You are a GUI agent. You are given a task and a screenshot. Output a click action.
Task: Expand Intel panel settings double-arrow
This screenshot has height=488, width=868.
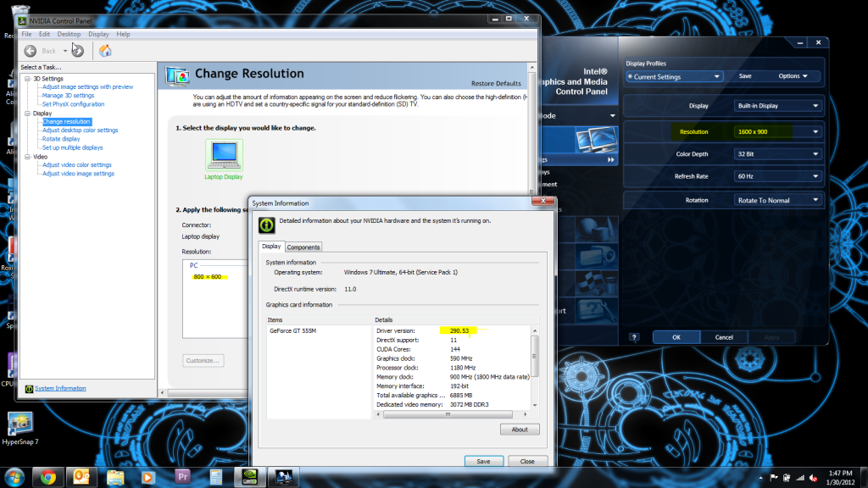610,160
